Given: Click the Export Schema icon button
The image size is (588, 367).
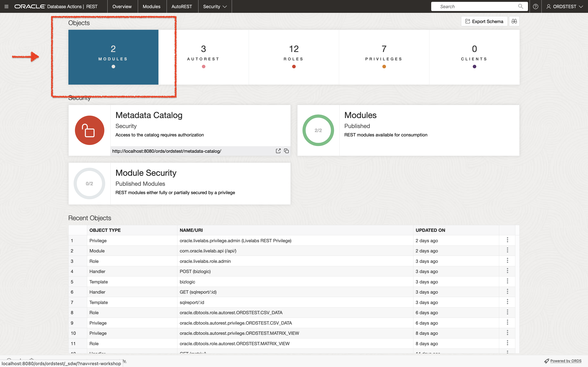Looking at the screenshot, I should (484, 21).
